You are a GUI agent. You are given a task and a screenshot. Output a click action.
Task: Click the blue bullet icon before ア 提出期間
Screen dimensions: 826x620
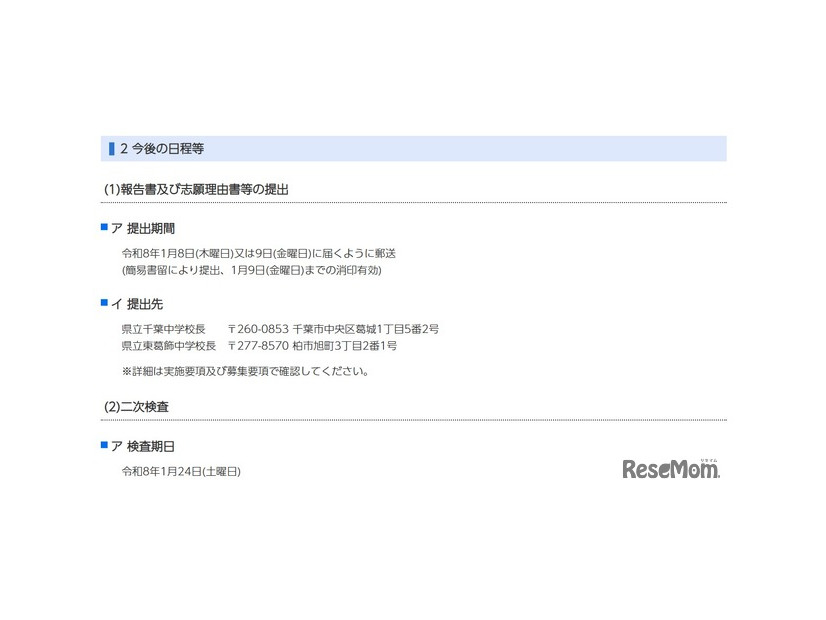pos(104,226)
